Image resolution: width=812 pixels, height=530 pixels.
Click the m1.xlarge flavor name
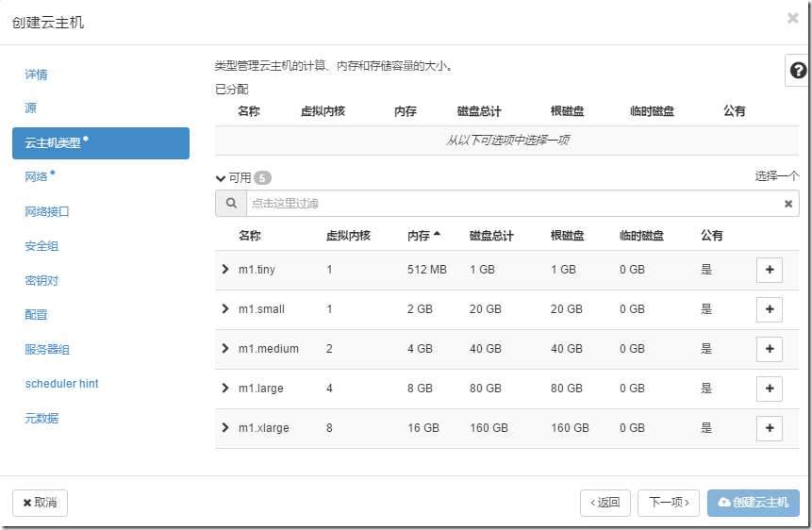(x=263, y=428)
